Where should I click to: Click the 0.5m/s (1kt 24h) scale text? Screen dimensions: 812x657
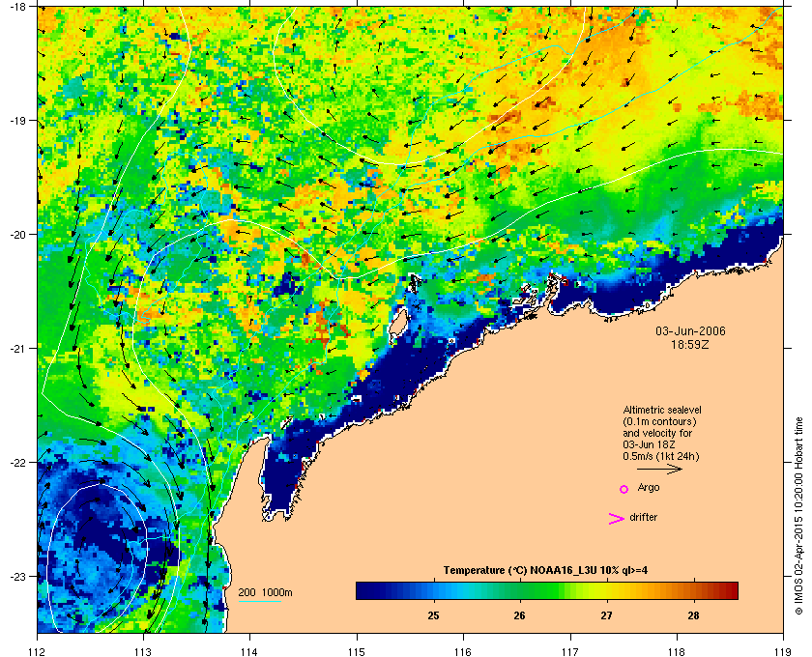[x=661, y=457]
